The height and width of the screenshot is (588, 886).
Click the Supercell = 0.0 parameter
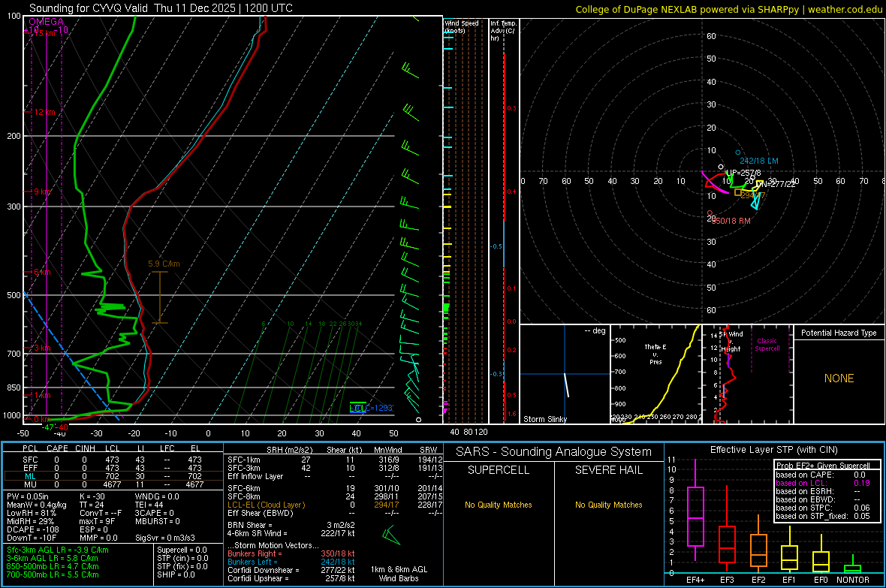click(x=182, y=550)
